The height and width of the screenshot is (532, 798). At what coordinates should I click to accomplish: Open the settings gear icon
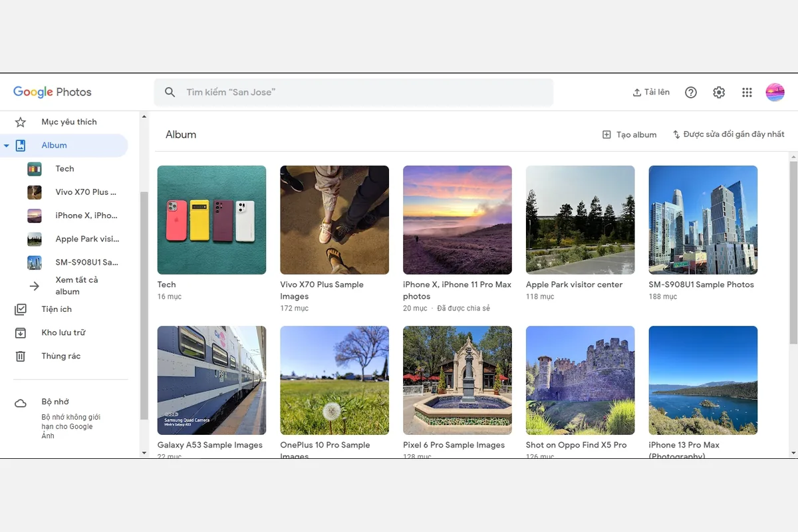(x=719, y=92)
